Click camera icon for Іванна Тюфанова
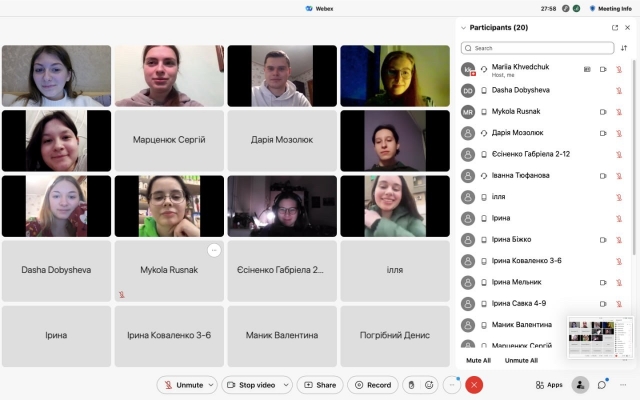640x400 pixels. (x=603, y=176)
